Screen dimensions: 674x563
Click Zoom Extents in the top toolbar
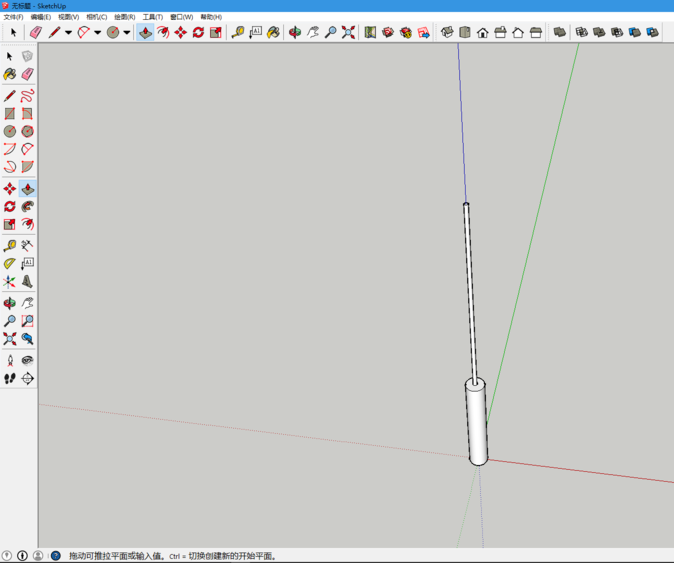coord(348,32)
